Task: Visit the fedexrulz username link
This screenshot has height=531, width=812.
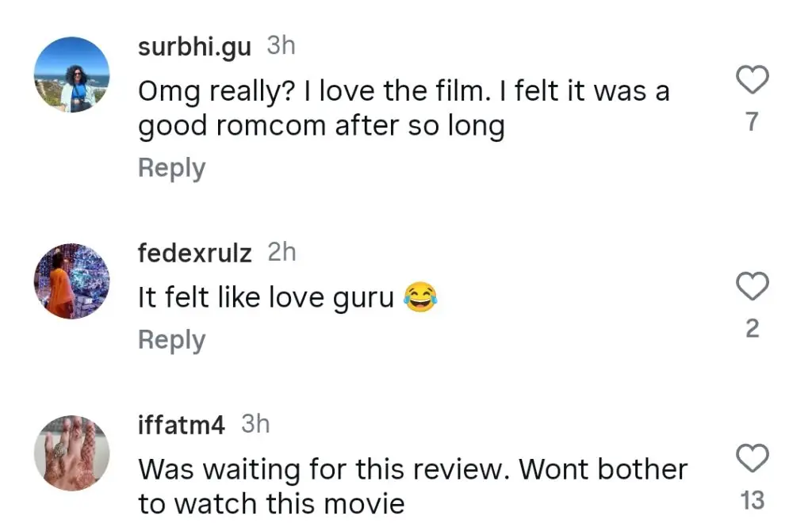Action: pyautogui.click(x=194, y=254)
